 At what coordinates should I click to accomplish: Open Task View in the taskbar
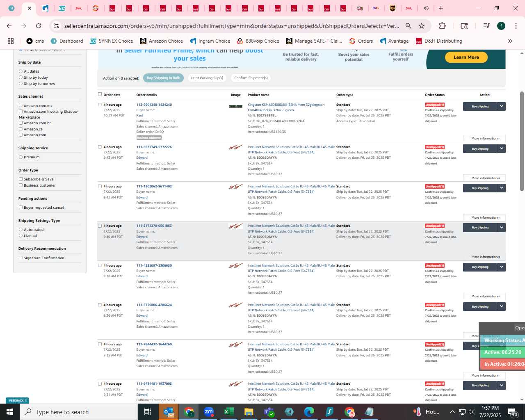(148, 412)
